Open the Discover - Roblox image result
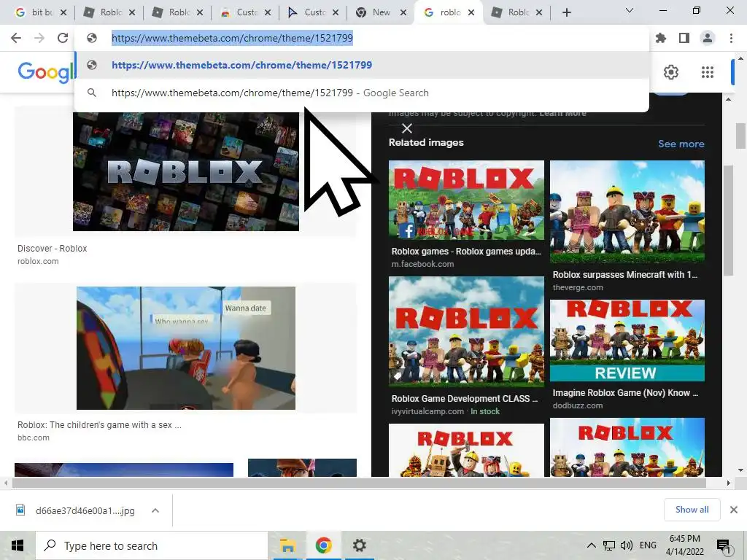The height and width of the screenshot is (560, 747). pos(186,171)
